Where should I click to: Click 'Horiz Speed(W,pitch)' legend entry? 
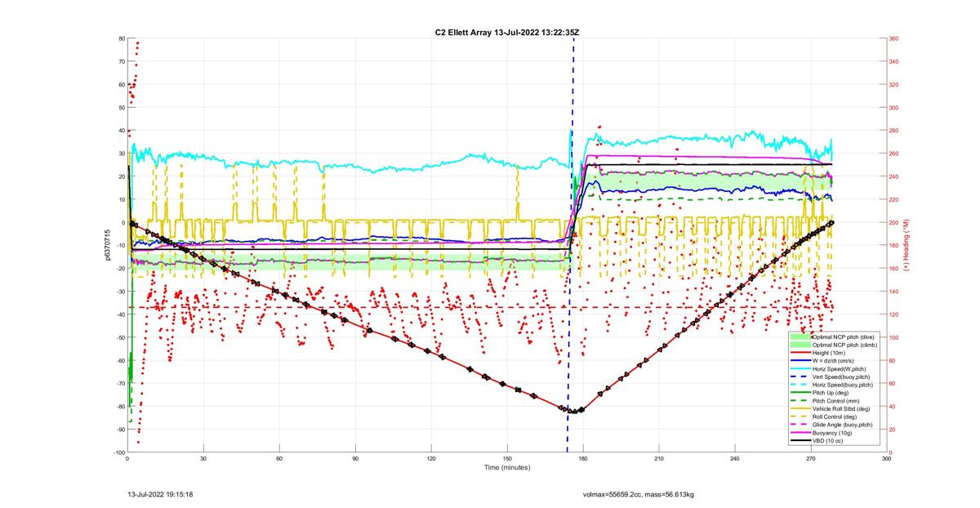pyautogui.click(x=841, y=368)
